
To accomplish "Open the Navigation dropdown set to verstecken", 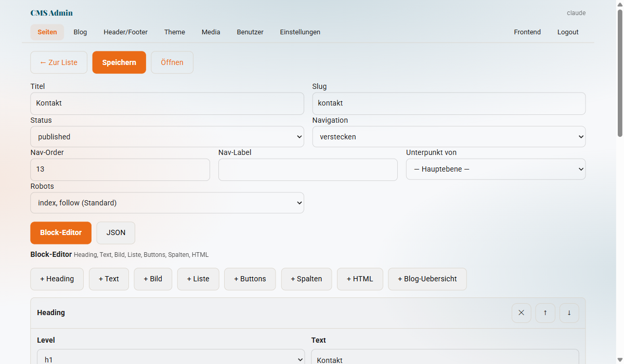I will [x=449, y=136].
